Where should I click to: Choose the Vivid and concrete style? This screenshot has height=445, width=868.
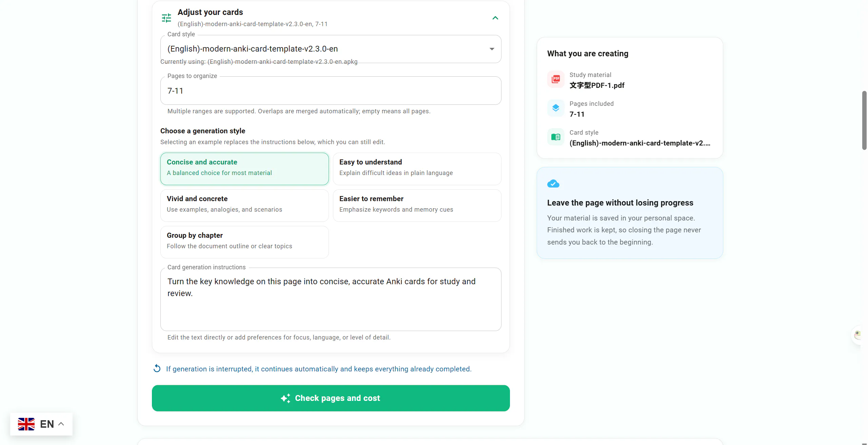tap(244, 206)
